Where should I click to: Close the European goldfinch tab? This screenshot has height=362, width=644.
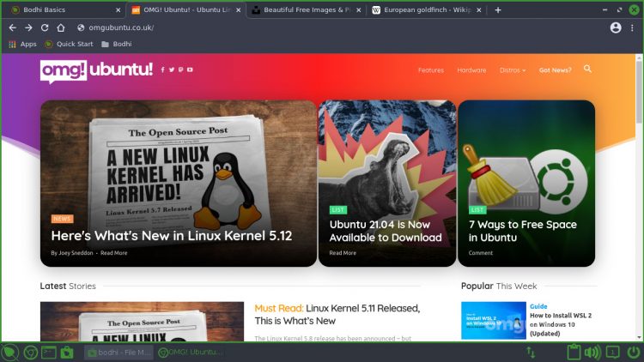479,9
